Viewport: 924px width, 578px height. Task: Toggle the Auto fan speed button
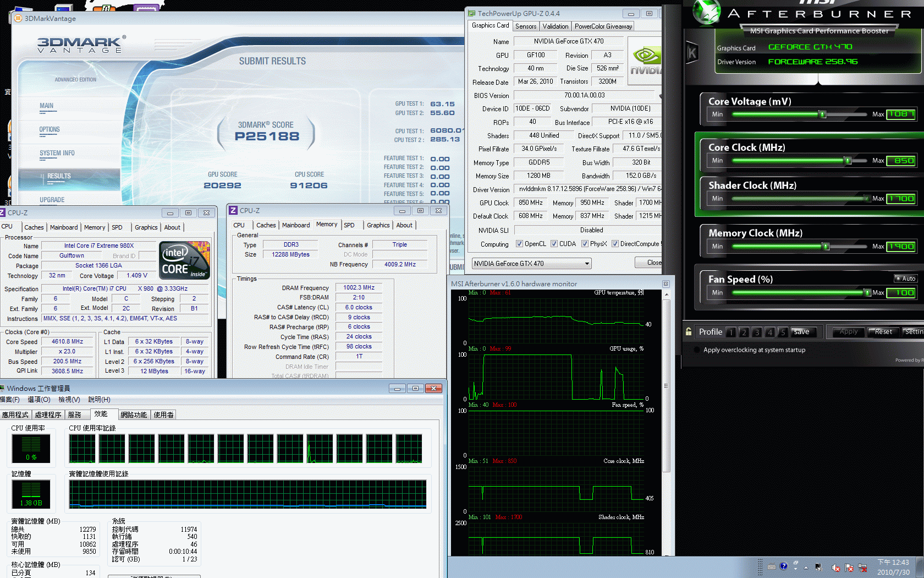coord(905,279)
